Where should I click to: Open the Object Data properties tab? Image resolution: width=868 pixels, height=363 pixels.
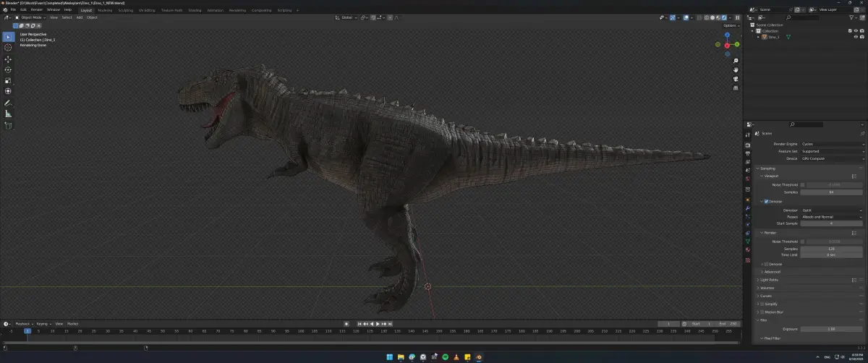(x=748, y=241)
